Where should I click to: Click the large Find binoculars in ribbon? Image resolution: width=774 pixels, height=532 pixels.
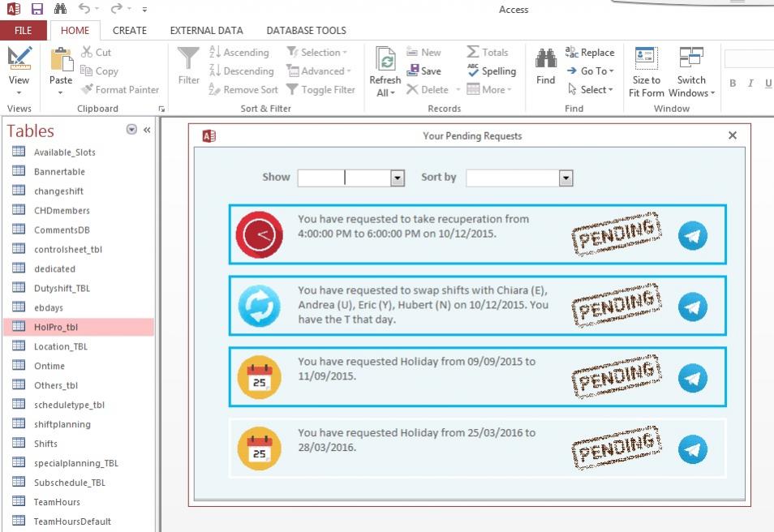(546, 59)
